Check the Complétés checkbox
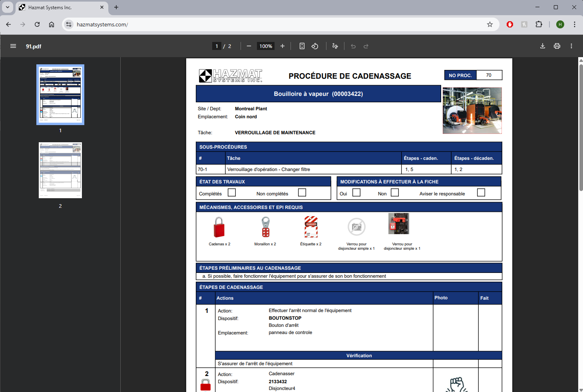 (x=232, y=193)
